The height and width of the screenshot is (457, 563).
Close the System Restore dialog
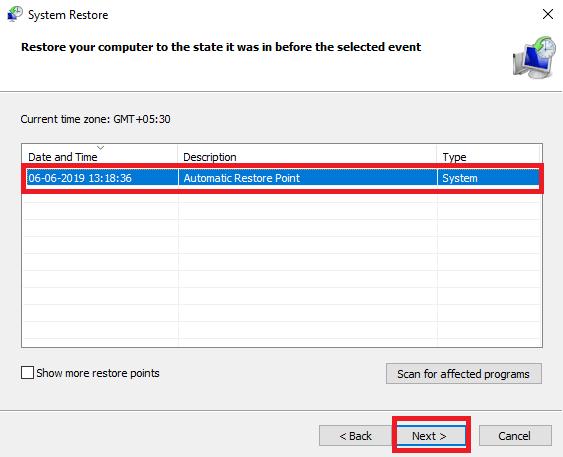tap(548, 14)
